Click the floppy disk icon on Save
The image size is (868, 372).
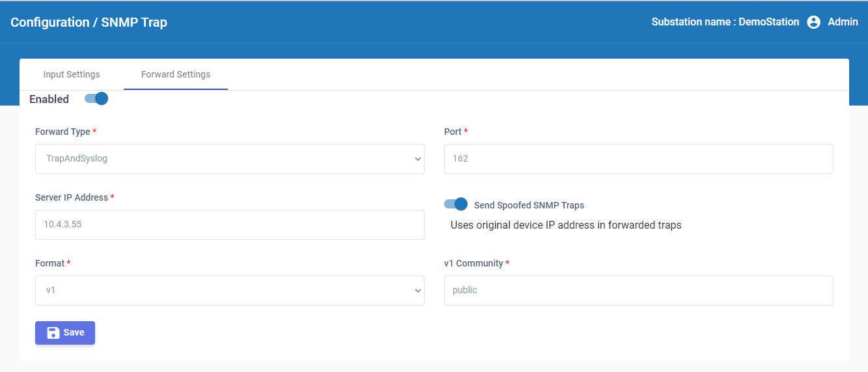[x=53, y=332]
